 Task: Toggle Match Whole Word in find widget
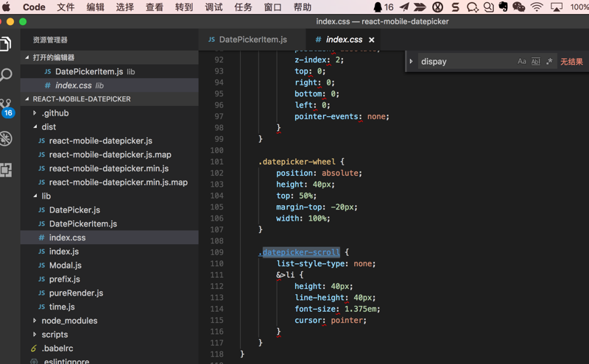pos(535,62)
